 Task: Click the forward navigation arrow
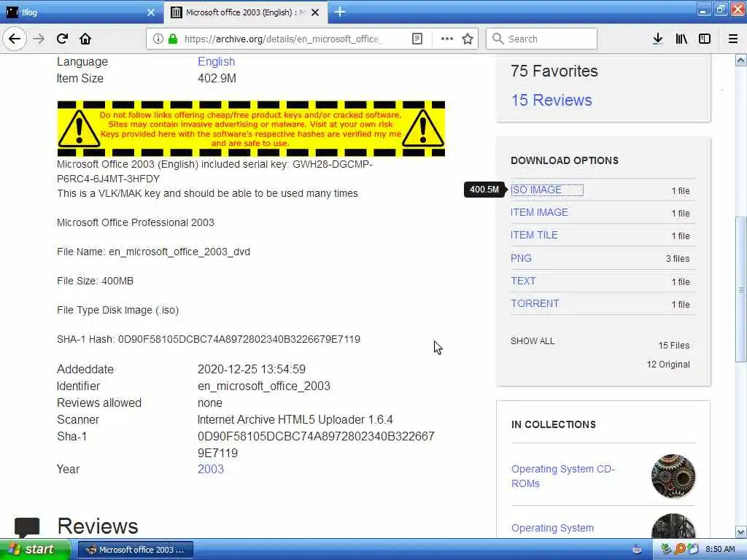pos(39,39)
